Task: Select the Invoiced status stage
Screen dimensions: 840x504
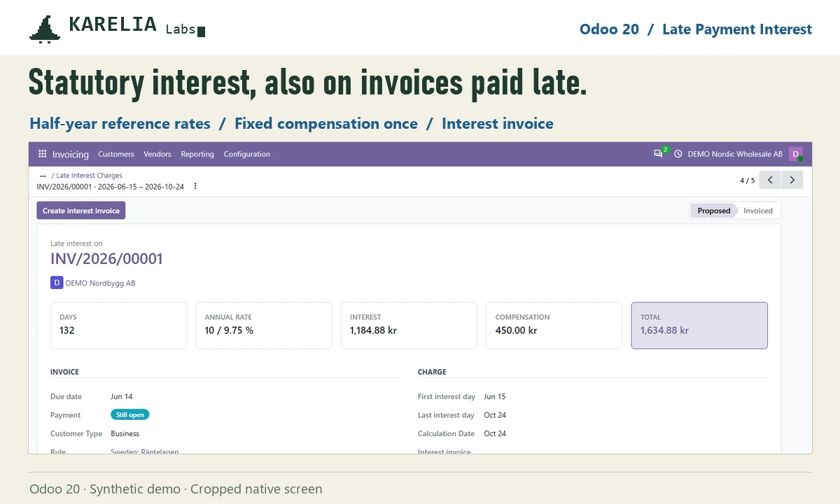Action: click(758, 211)
